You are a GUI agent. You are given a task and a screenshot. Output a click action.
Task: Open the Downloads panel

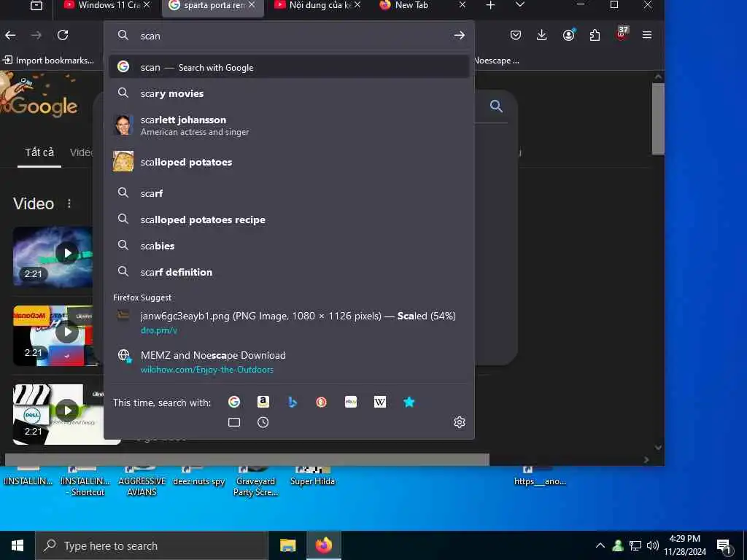click(x=542, y=35)
